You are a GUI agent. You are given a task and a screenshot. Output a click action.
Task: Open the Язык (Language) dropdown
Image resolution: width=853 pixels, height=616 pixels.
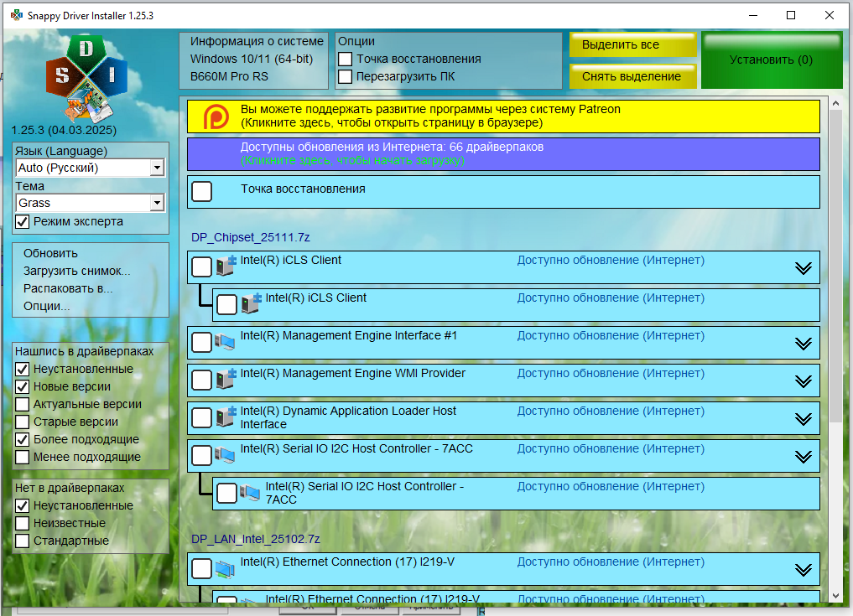pos(156,168)
